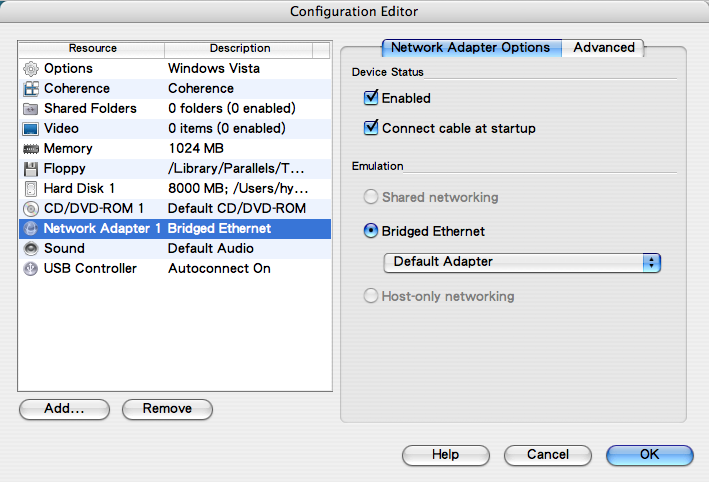Click the CD/DVD-ROM 1 disc icon
Viewport: 709px width, 482px height.
point(31,208)
